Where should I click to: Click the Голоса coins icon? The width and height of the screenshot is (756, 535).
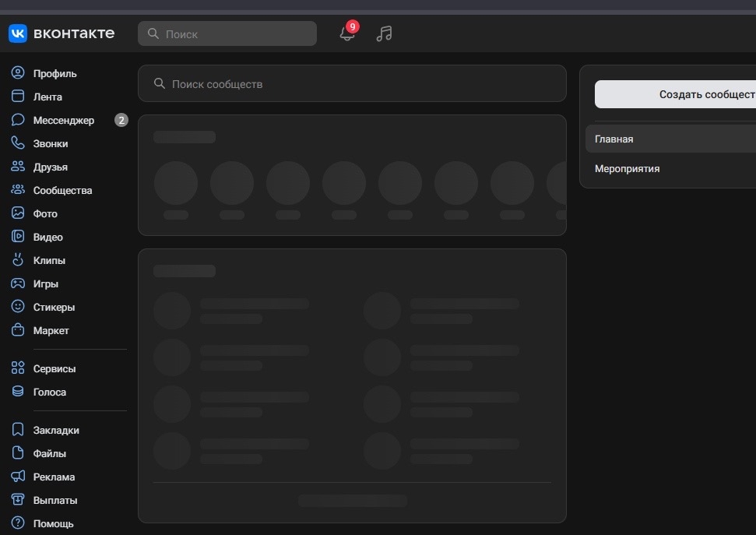coord(18,391)
